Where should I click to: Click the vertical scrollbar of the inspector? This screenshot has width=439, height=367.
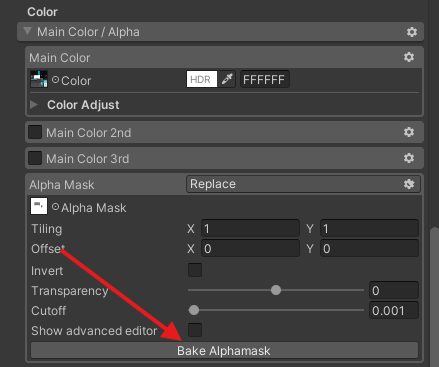coord(434,297)
